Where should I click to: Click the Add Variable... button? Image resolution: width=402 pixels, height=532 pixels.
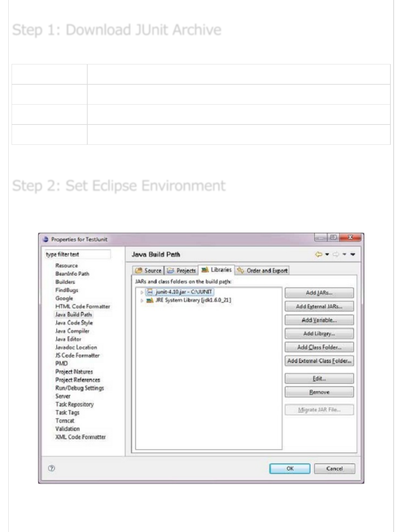pyautogui.click(x=319, y=320)
